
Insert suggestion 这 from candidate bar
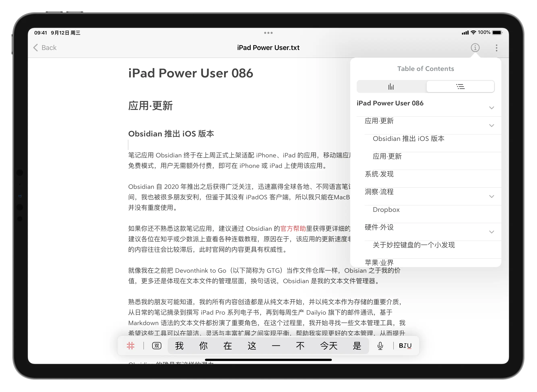tap(252, 345)
